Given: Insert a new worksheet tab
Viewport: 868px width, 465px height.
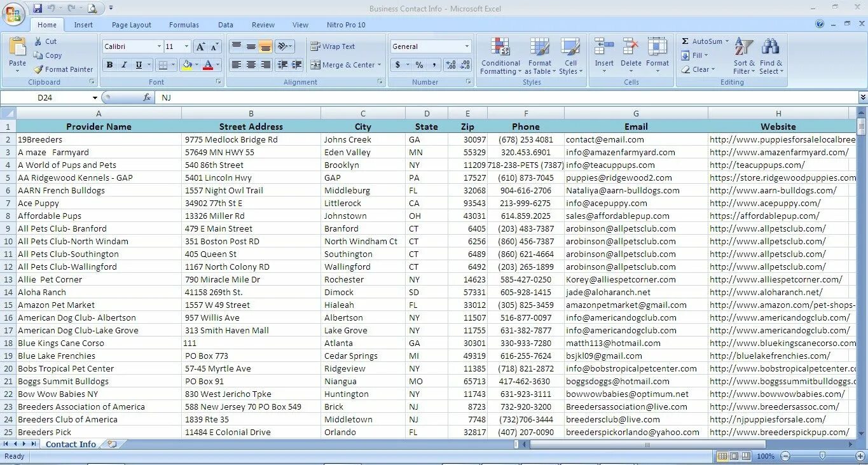Looking at the screenshot, I should [x=113, y=444].
